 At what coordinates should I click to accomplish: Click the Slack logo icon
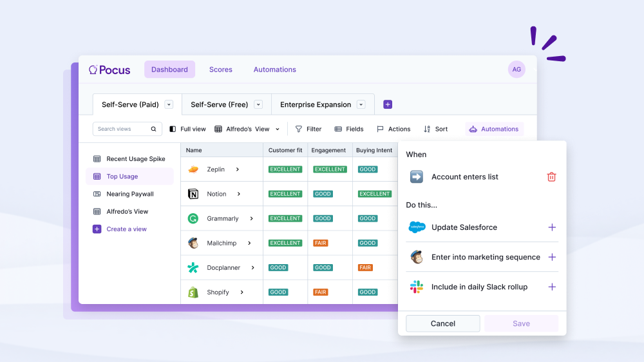pyautogui.click(x=417, y=287)
